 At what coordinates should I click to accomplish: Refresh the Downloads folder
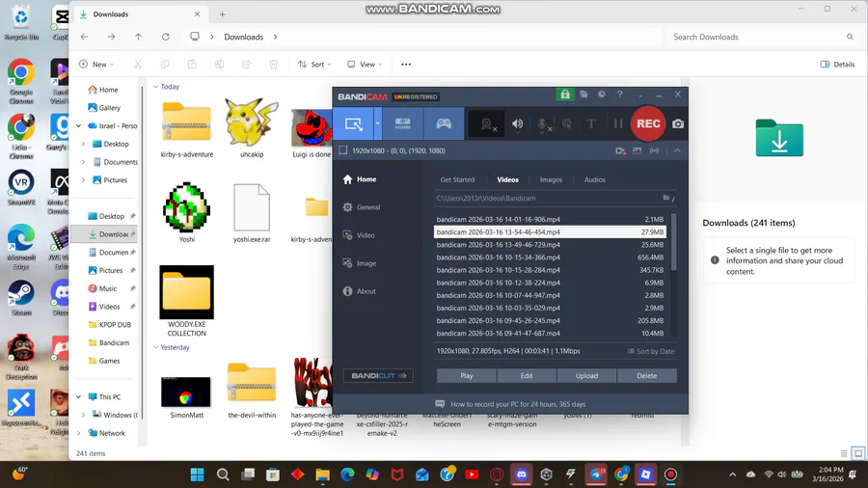coord(166,37)
